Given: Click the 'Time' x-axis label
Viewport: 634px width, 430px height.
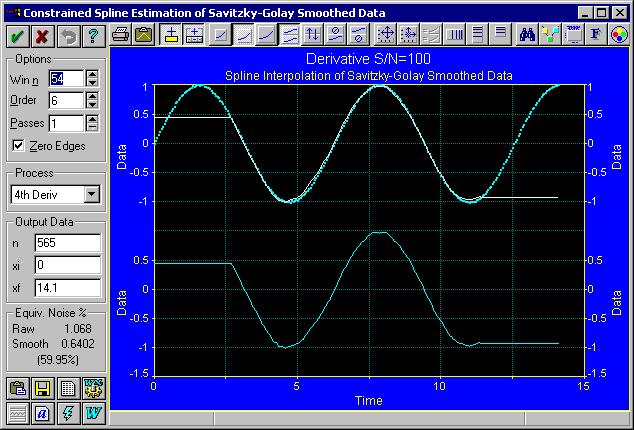Looking at the screenshot, I should coord(368,400).
